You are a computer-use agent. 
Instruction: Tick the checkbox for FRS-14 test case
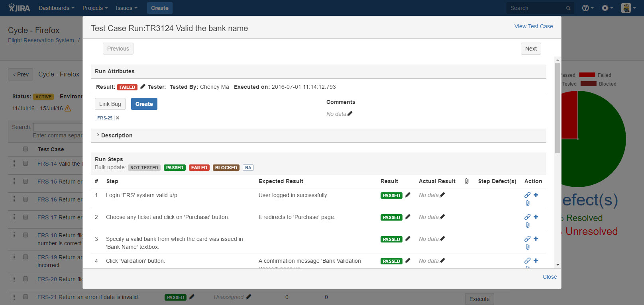pos(26,163)
